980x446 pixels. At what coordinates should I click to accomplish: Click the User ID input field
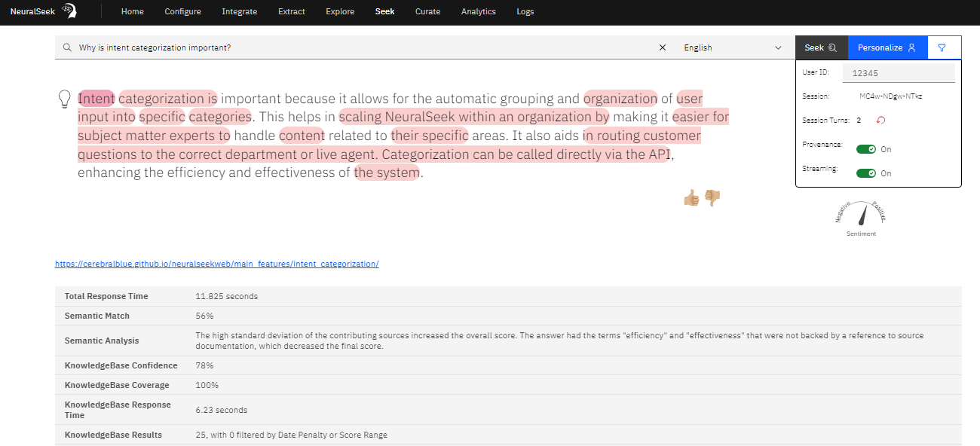tap(899, 73)
